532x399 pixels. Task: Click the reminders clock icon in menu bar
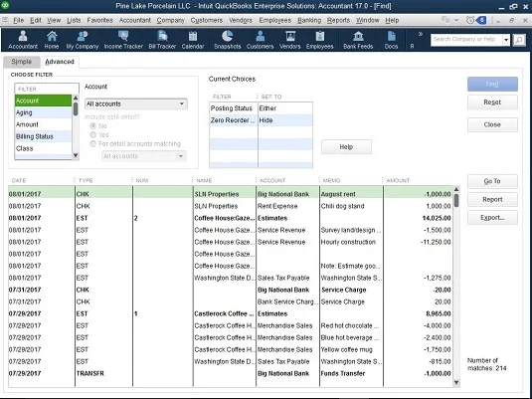click(x=470, y=20)
